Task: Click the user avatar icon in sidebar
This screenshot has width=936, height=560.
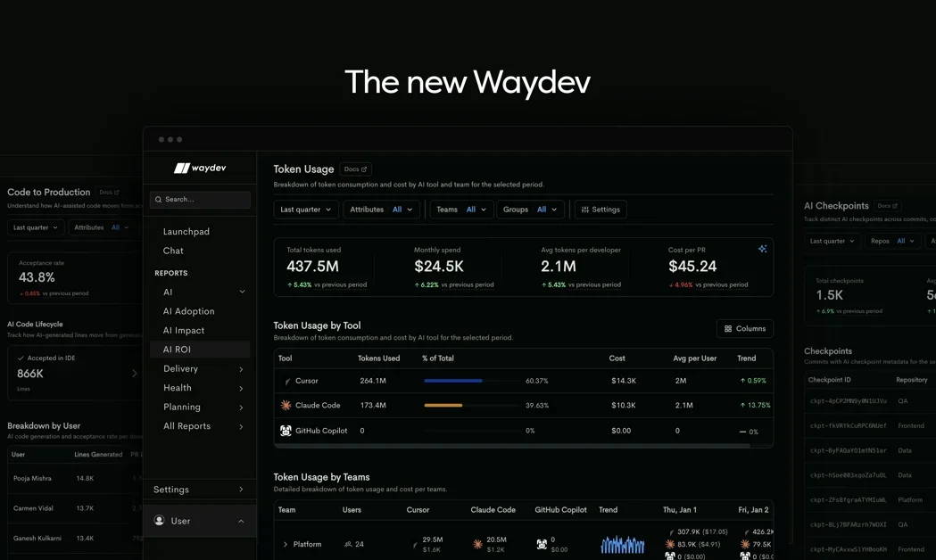Action: pyautogui.click(x=160, y=520)
